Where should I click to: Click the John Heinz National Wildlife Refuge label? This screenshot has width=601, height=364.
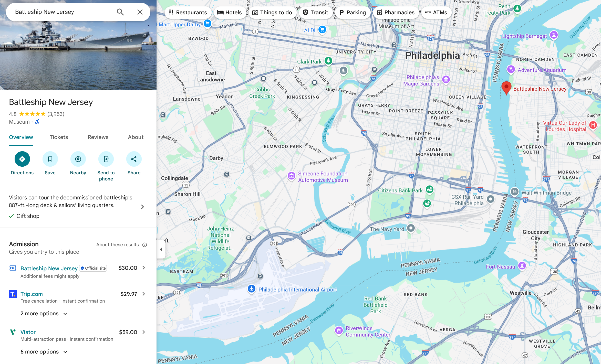point(220,238)
